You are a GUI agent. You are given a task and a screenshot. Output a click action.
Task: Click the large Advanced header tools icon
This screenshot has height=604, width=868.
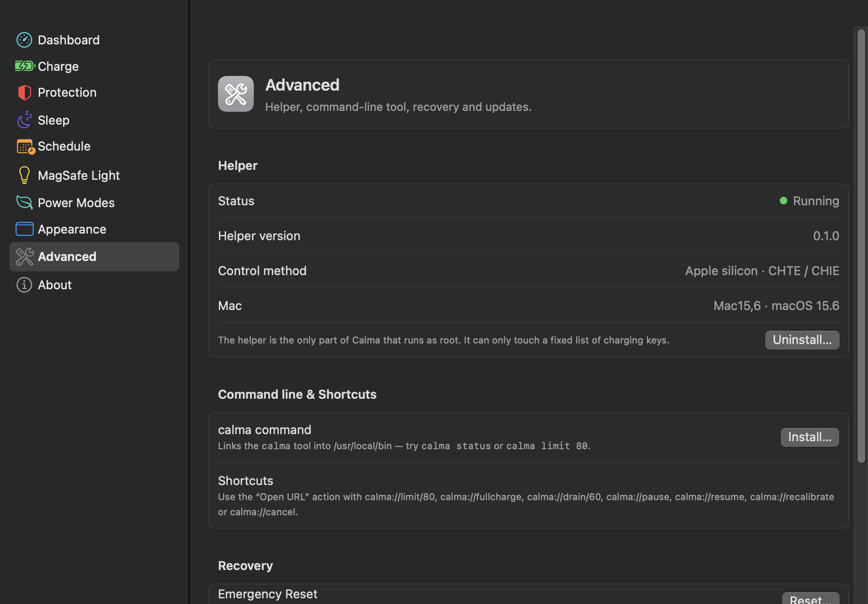pyautogui.click(x=236, y=94)
